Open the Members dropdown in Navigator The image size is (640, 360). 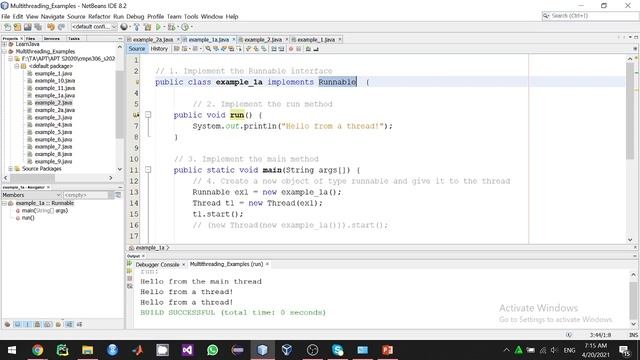click(x=31, y=195)
